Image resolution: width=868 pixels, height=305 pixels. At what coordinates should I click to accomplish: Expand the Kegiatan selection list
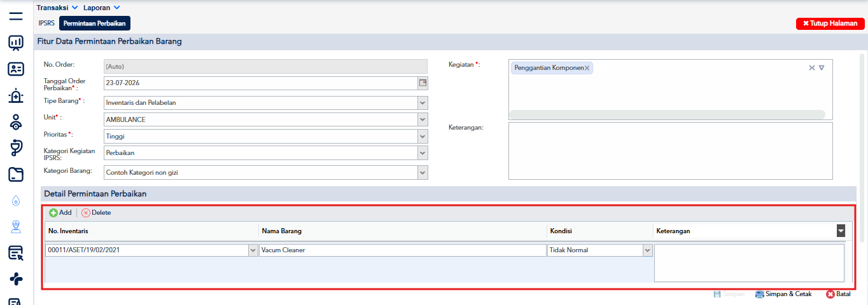tap(822, 68)
